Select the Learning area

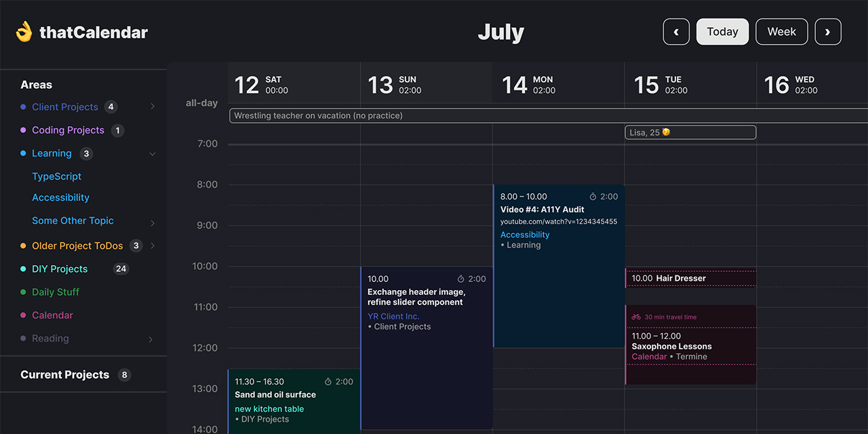pyautogui.click(x=52, y=153)
